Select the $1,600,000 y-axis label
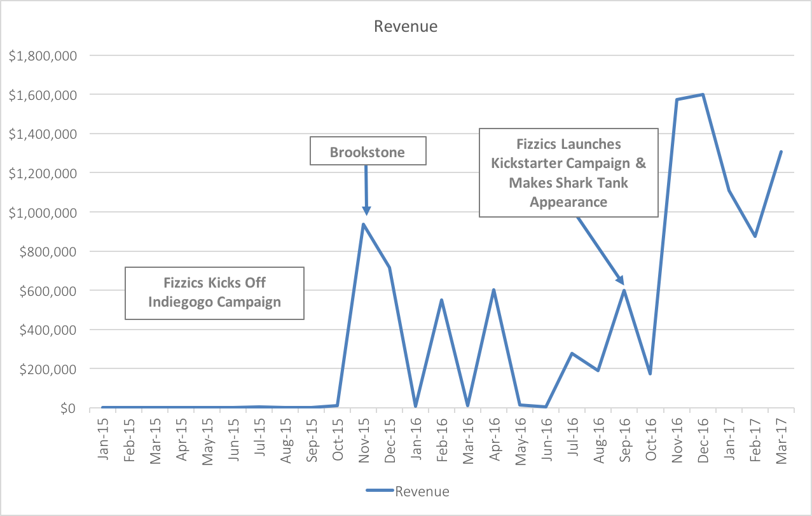This screenshot has width=812, height=516. coord(43,95)
